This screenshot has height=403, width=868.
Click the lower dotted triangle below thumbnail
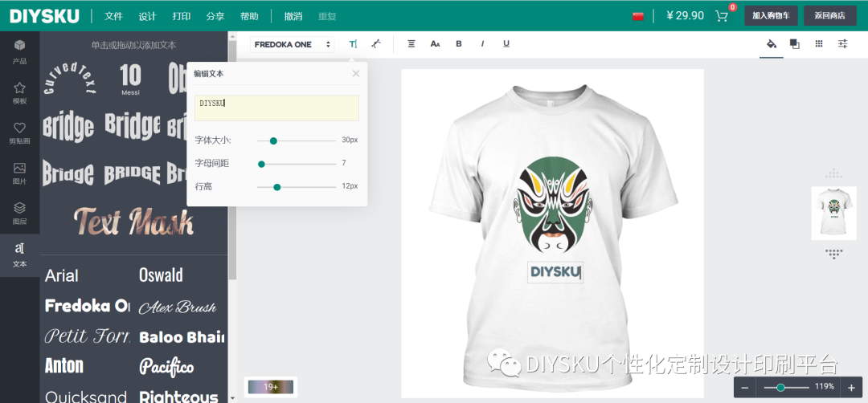point(833,254)
